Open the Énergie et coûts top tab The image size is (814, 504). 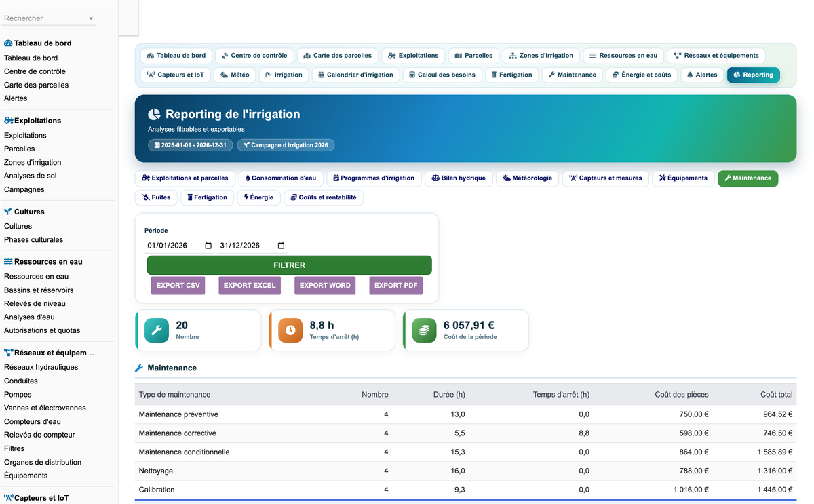coord(642,75)
